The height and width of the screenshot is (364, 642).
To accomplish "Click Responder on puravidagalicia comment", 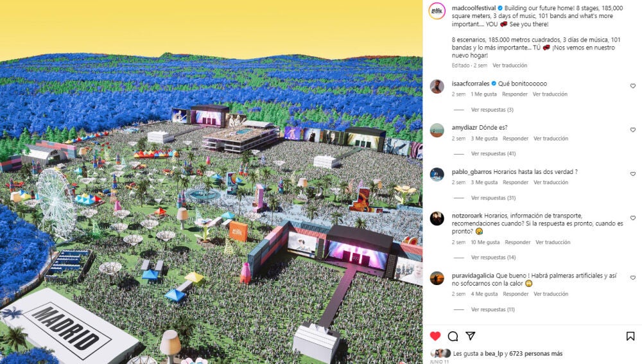I will coord(516,294).
